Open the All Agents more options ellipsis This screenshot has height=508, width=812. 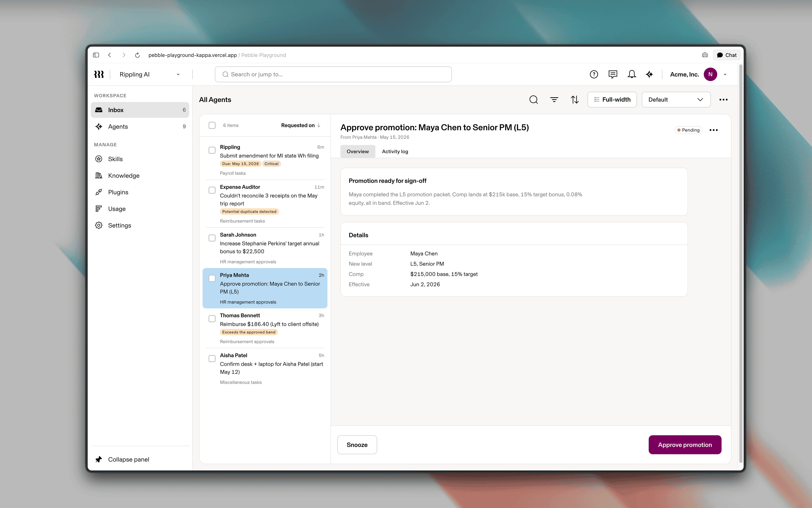pos(723,99)
